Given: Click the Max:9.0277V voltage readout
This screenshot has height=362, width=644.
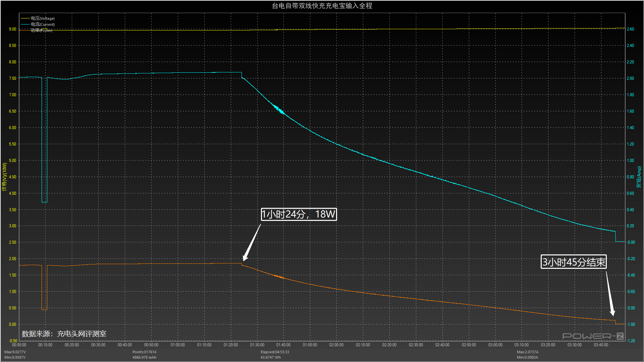Looking at the screenshot, I should (x=15, y=352).
